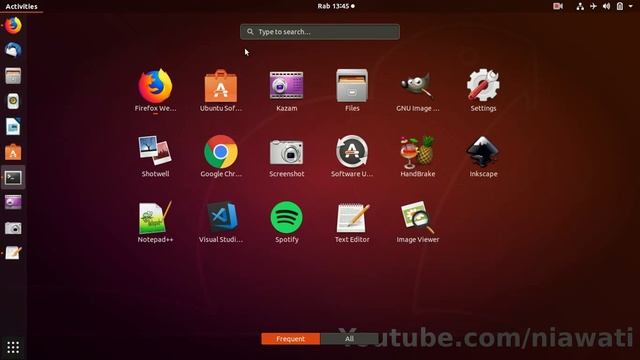Launch Image Viewer
Image resolution: width=640 pixels, height=360 pixels.
418,222
